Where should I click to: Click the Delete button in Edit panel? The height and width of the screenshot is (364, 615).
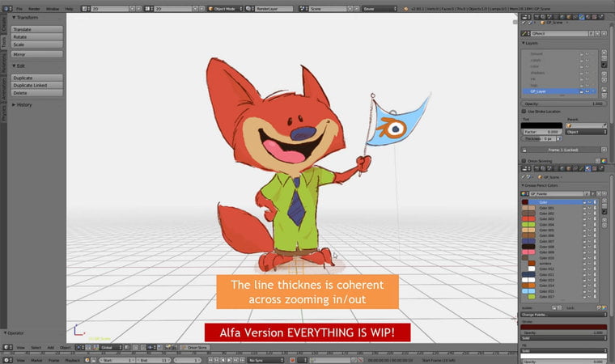(37, 93)
